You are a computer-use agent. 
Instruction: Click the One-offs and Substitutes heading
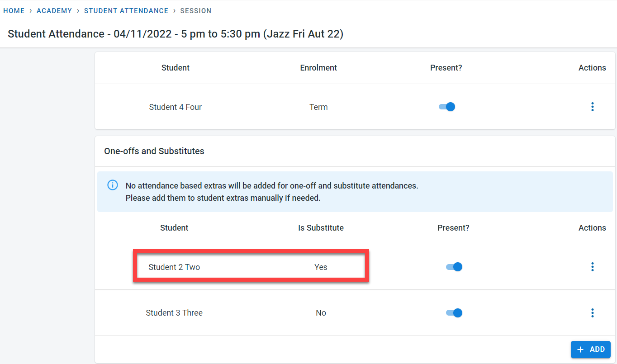point(154,151)
